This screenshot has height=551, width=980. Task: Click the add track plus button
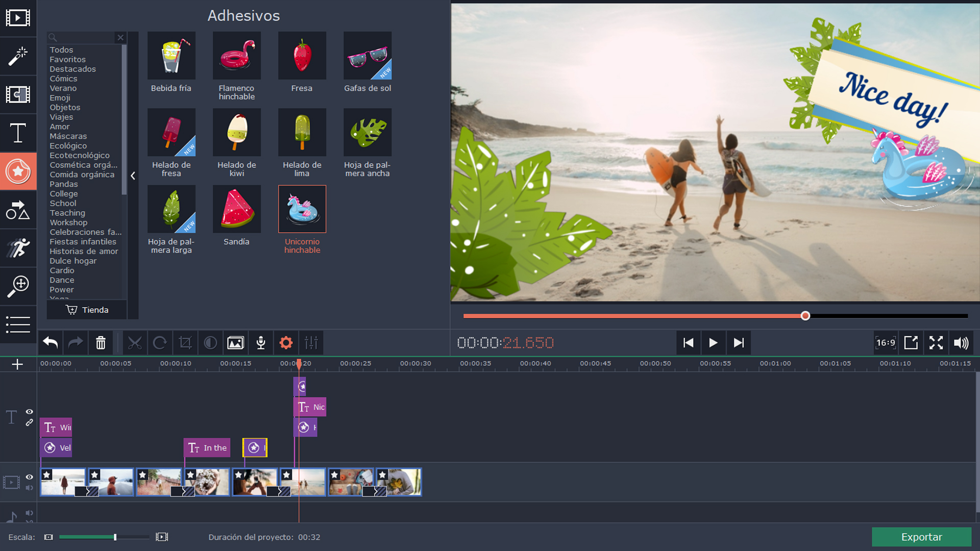click(17, 364)
